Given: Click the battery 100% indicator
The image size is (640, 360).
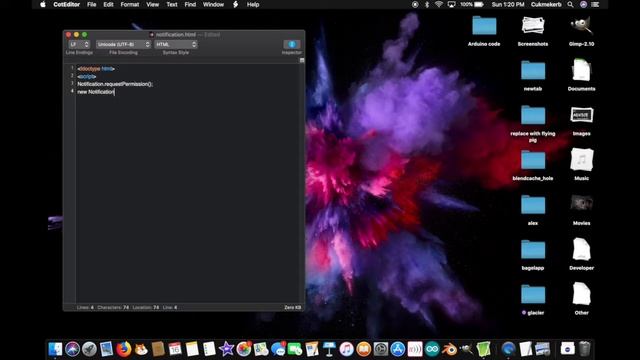Looking at the screenshot, I should pos(472,4).
